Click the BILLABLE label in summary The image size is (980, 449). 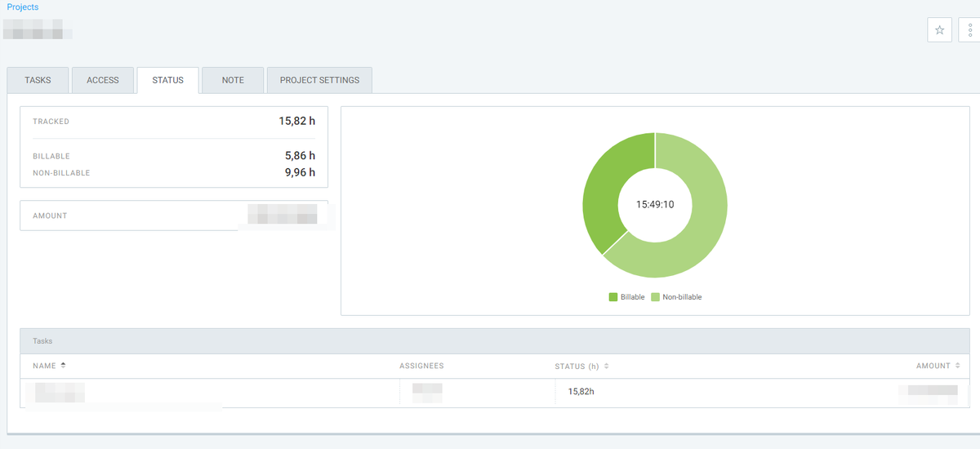(51, 156)
